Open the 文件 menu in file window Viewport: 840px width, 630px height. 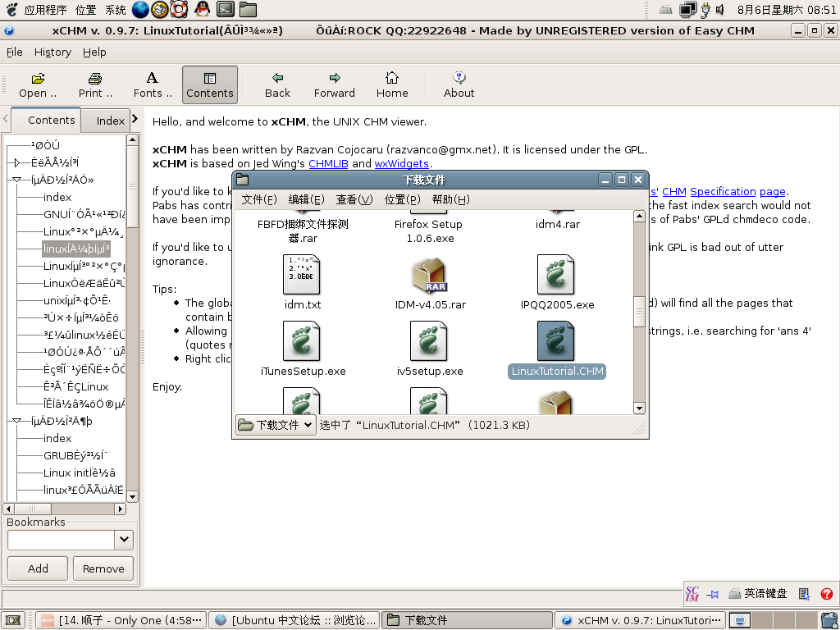click(259, 199)
